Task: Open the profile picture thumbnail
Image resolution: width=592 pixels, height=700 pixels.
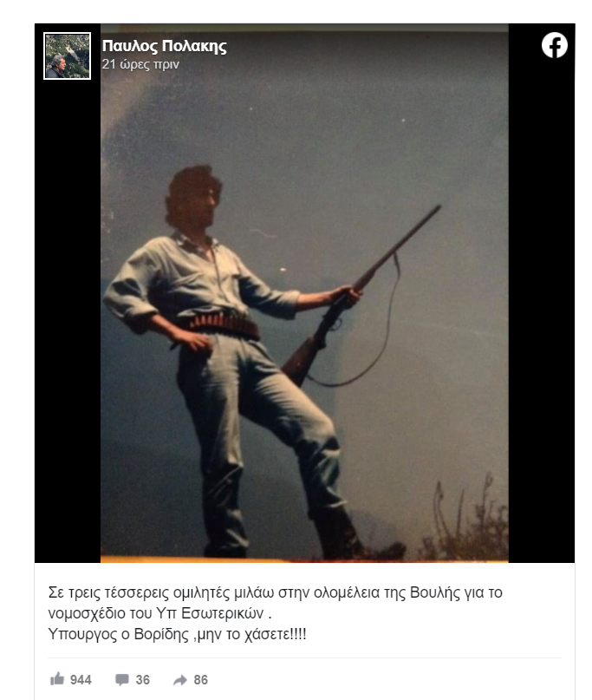Action: click(x=68, y=56)
